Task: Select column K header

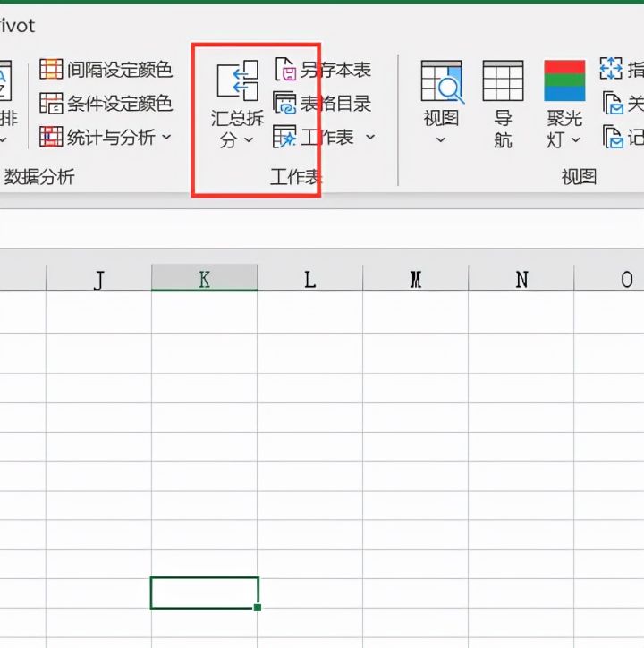Action: [204, 278]
